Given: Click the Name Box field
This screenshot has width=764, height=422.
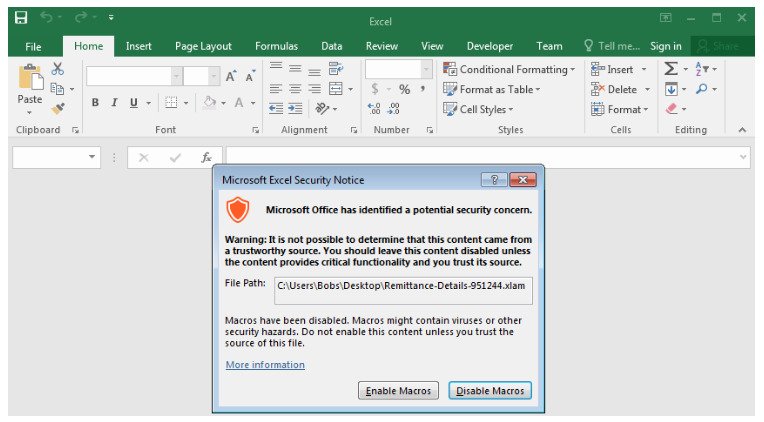Looking at the screenshot, I should 56,157.
